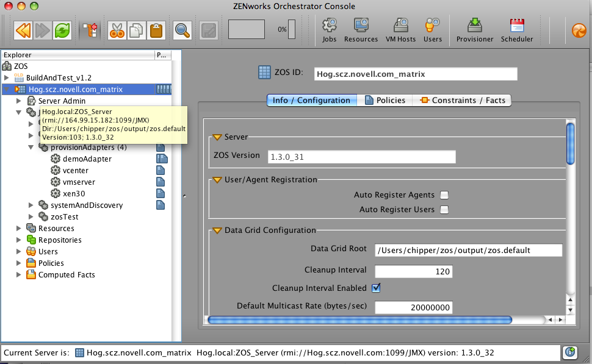
Task: Open the Scheduler calendar icon
Action: click(517, 29)
